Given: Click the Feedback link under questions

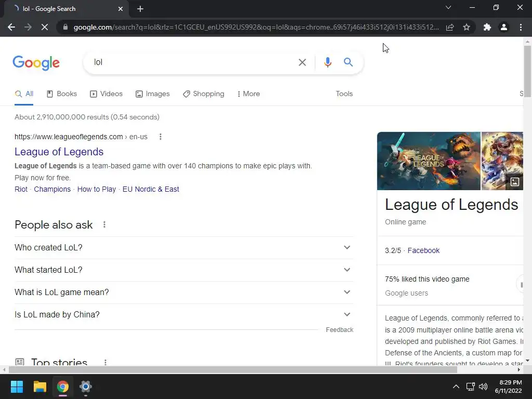Looking at the screenshot, I should 339,330.
